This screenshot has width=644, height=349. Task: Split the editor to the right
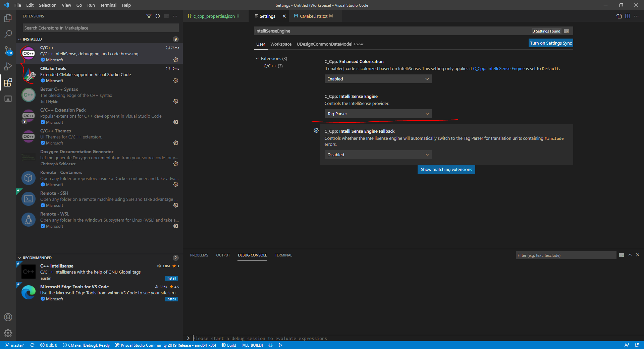tap(628, 16)
